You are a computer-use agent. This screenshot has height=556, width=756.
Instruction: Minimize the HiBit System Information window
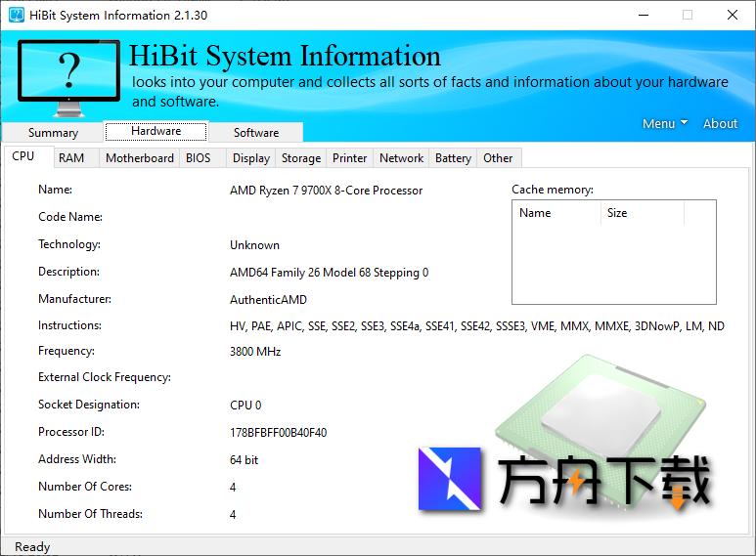tap(644, 15)
